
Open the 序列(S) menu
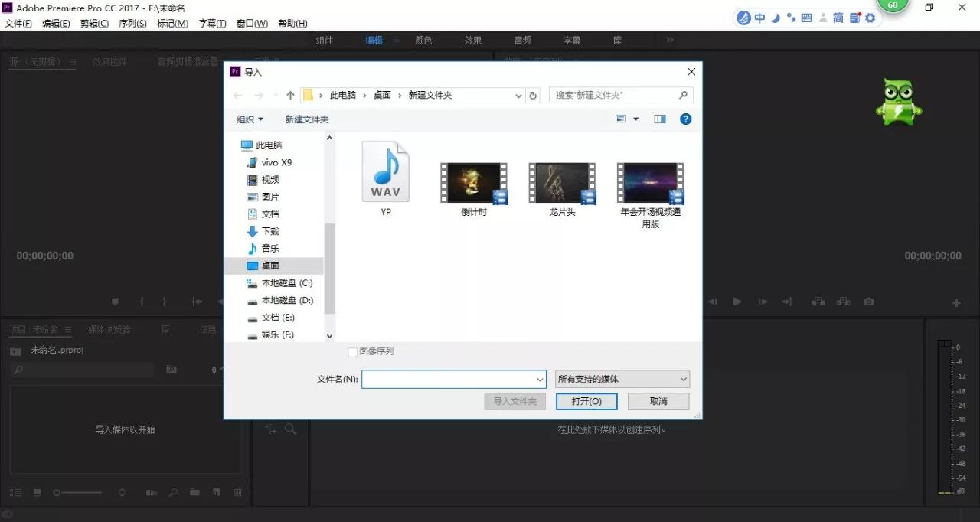[133, 24]
